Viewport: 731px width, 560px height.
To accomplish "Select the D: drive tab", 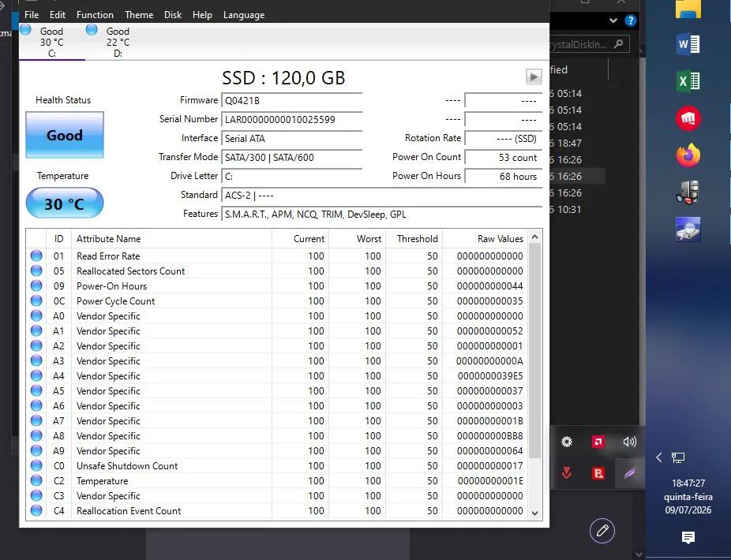I will point(118,42).
